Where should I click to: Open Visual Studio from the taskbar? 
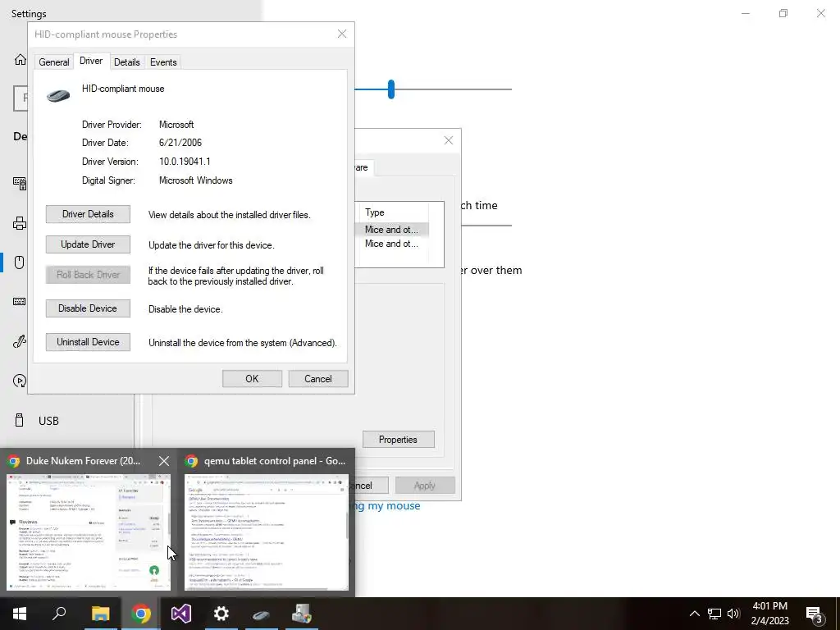181,614
